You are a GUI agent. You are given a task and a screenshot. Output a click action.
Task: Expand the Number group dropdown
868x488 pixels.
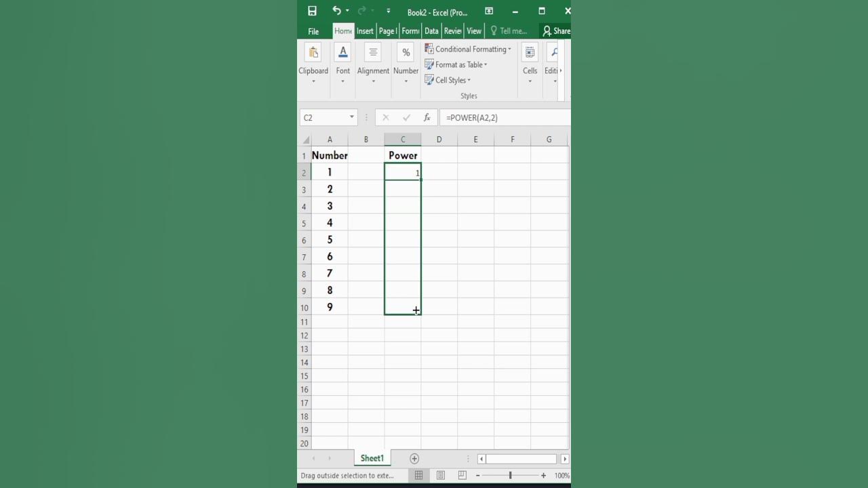click(406, 81)
